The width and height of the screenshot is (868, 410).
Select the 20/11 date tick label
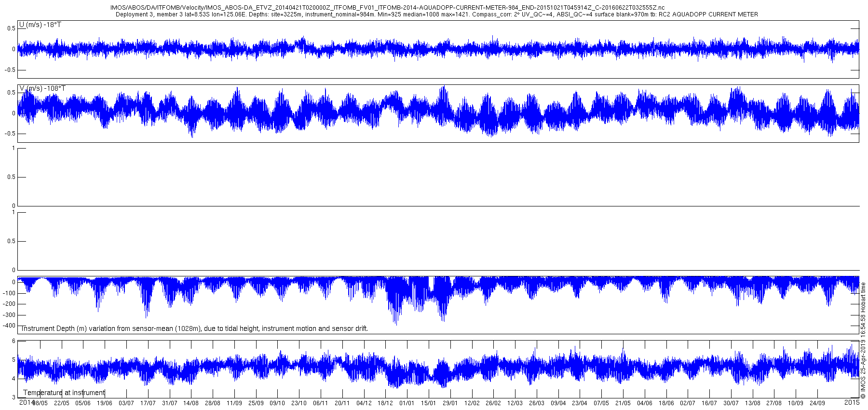(x=342, y=403)
